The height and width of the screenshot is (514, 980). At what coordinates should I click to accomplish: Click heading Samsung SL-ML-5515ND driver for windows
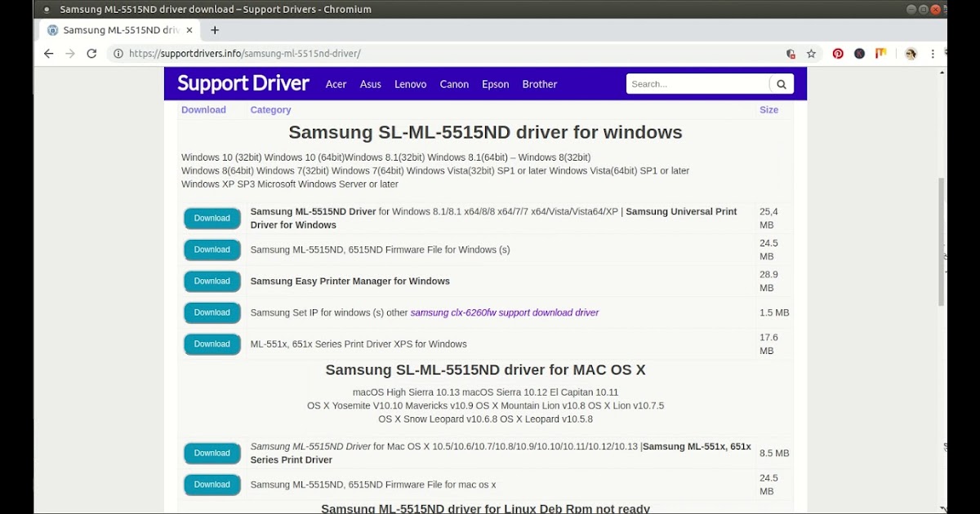tap(485, 132)
